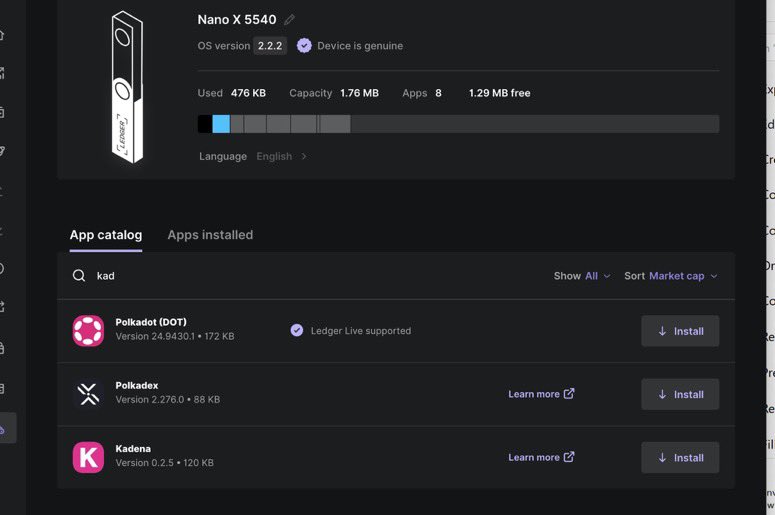Click the search magnifier icon
This screenshot has height=515, width=775.
(79, 276)
